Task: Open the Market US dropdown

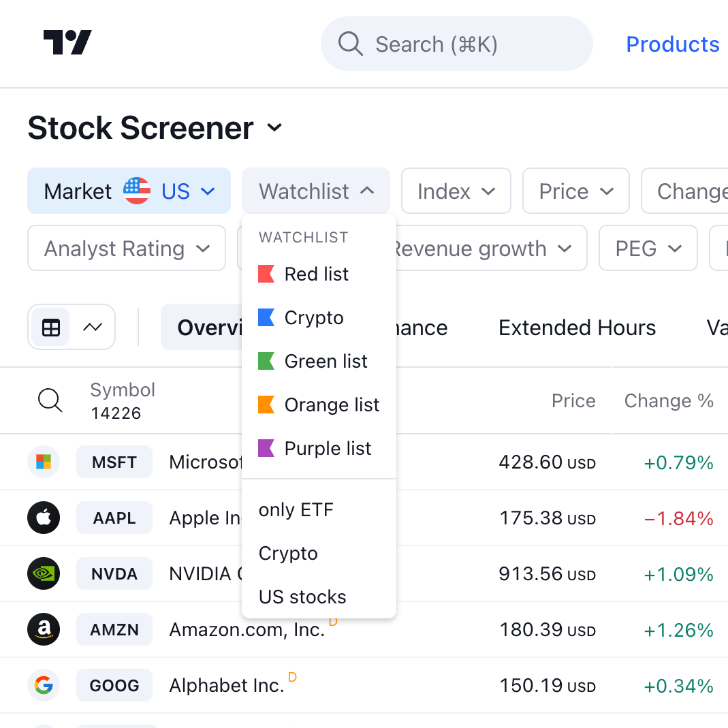Action: (x=129, y=191)
